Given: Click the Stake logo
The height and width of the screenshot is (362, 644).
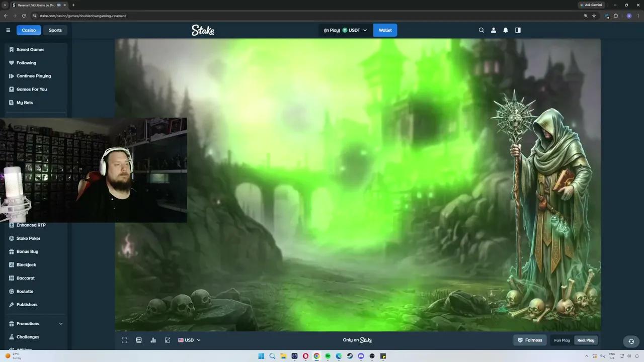Looking at the screenshot, I should pos(203,30).
